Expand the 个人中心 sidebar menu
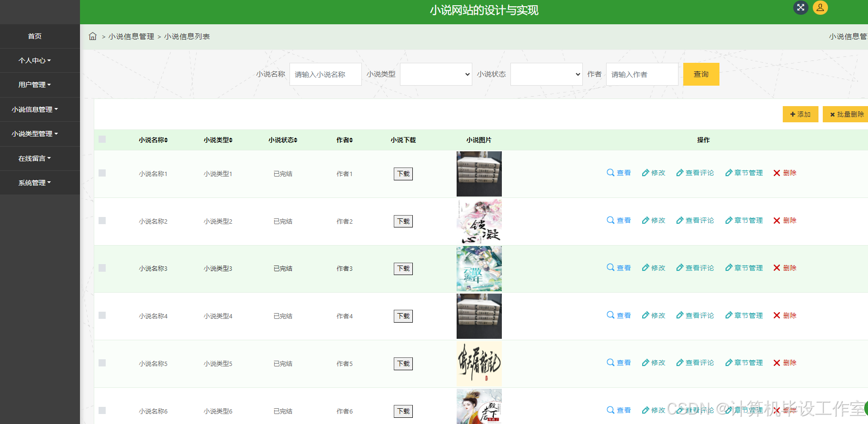This screenshot has width=868, height=424. (x=35, y=60)
